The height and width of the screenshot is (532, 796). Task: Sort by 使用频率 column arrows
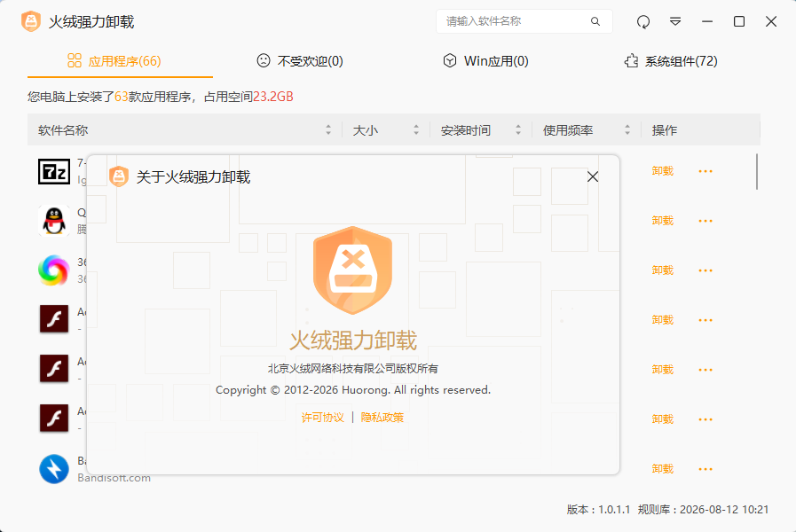[x=627, y=129]
